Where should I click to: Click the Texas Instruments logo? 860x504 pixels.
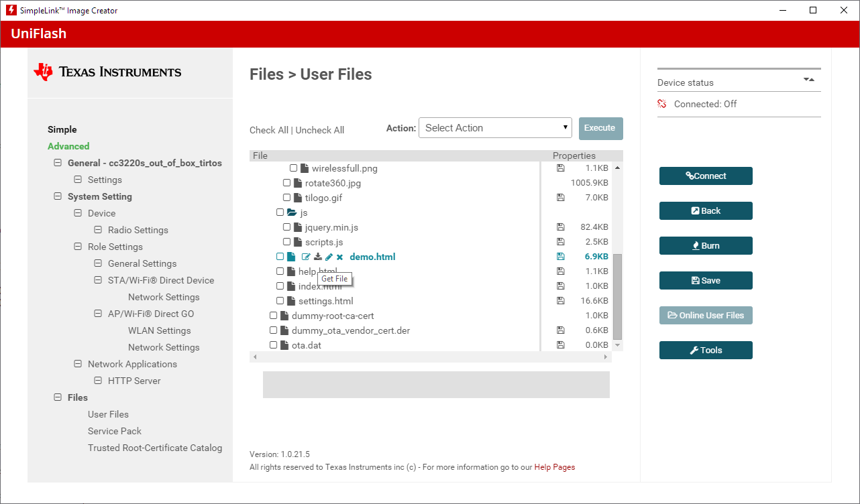coord(107,72)
